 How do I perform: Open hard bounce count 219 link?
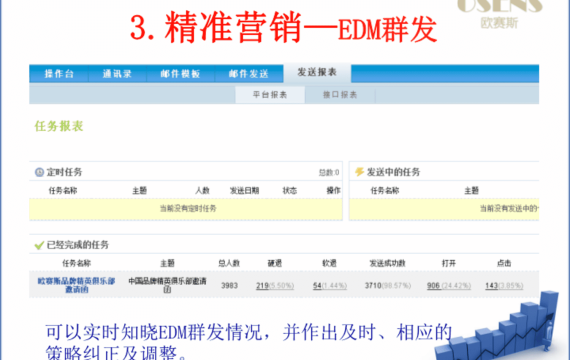(262, 286)
